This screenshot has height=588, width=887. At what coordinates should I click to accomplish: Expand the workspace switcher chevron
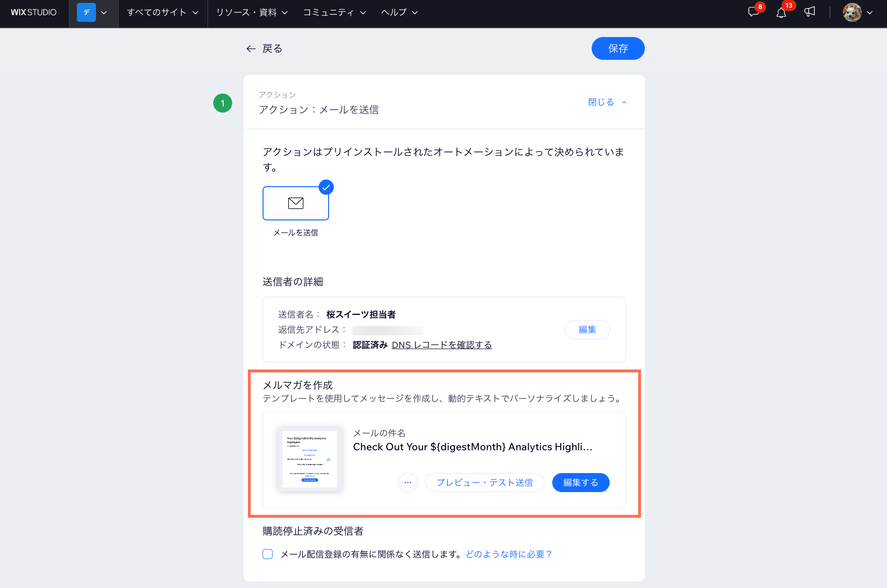(x=104, y=13)
